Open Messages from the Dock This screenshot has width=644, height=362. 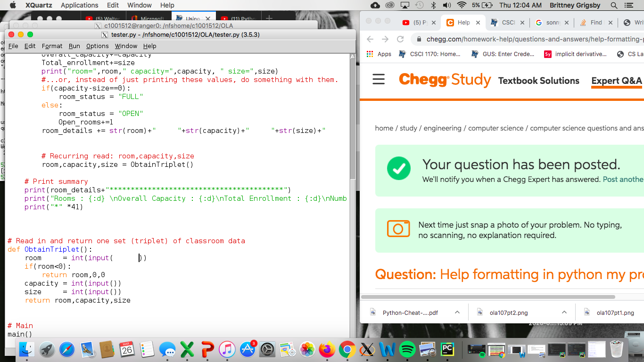[x=167, y=349]
